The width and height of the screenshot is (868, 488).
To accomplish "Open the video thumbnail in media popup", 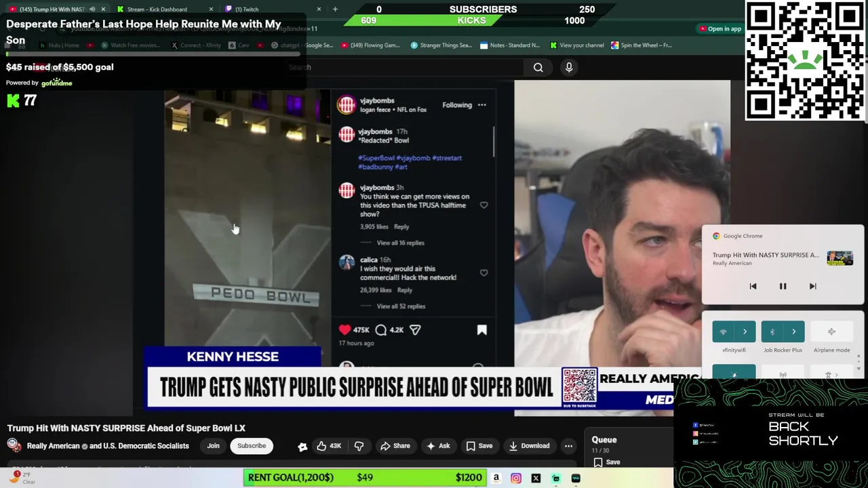I will point(840,258).
